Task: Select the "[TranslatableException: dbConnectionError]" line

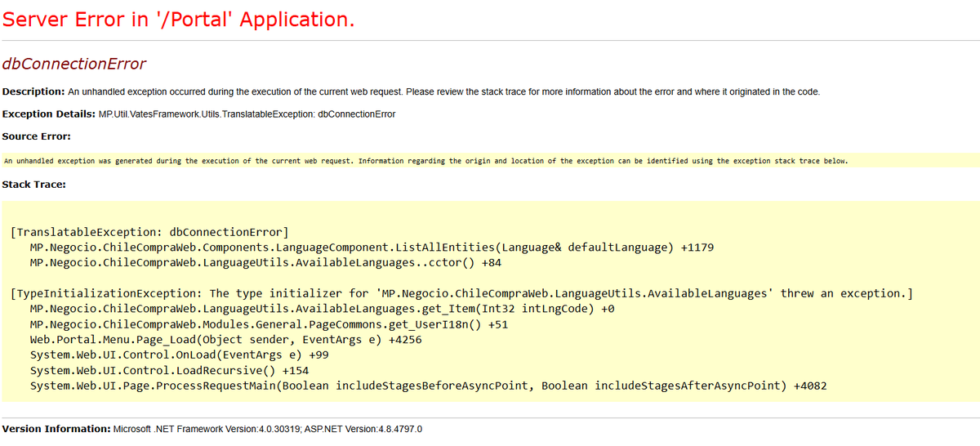Action: (x=151, y=232)
